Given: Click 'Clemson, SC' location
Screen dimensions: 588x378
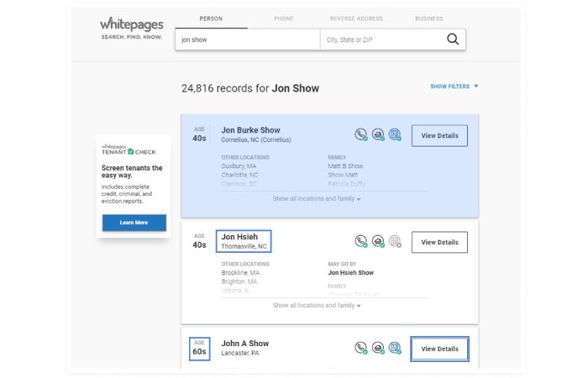Looking at the screenshot, I should [x=239, y=184].
